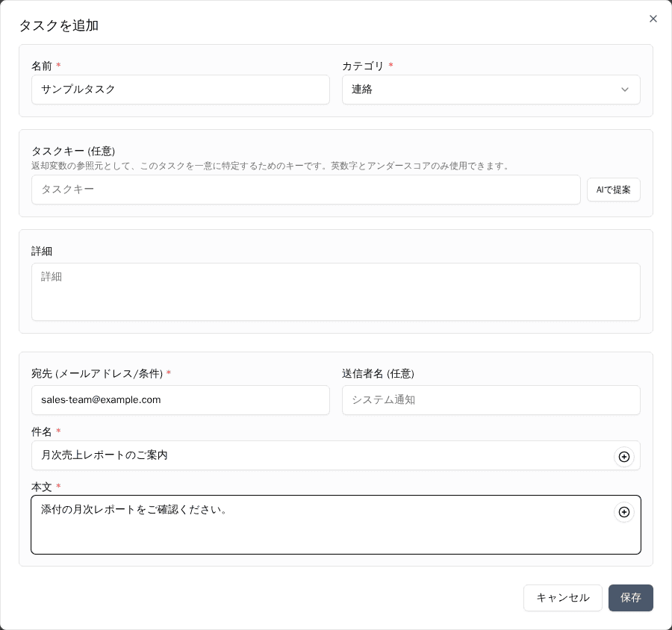Click the タスクキー (任意) label

coord(73,151)
